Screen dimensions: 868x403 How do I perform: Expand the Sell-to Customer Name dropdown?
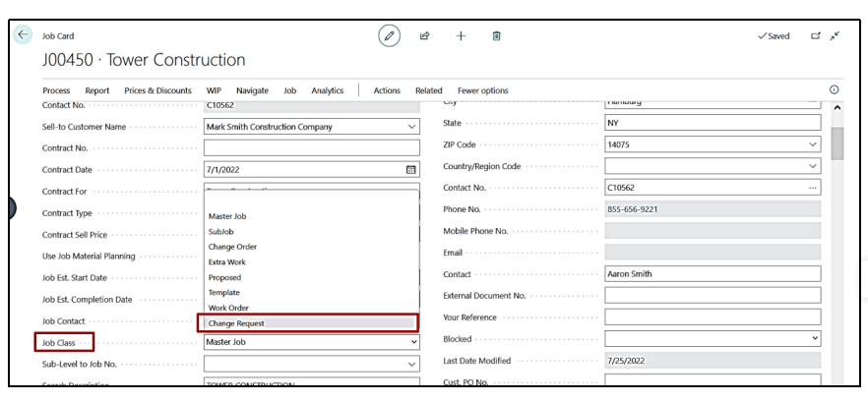click(411, 126)
